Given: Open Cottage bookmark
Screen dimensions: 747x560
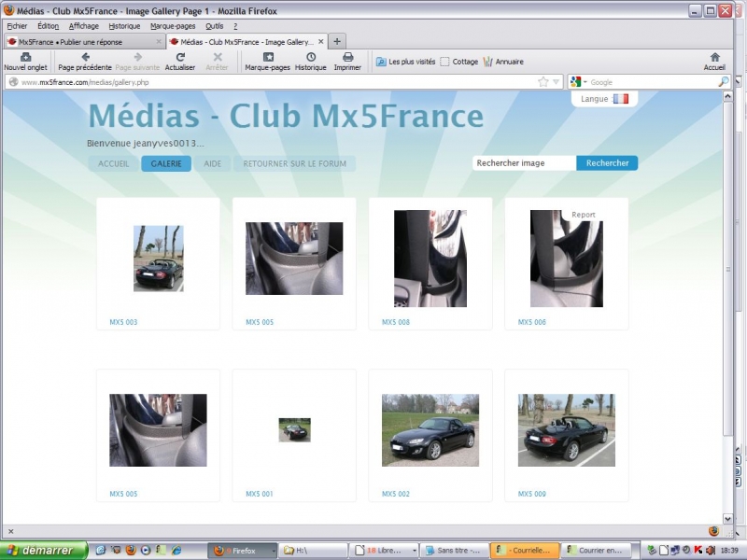Looking at the screenshot, I should 458,62.
